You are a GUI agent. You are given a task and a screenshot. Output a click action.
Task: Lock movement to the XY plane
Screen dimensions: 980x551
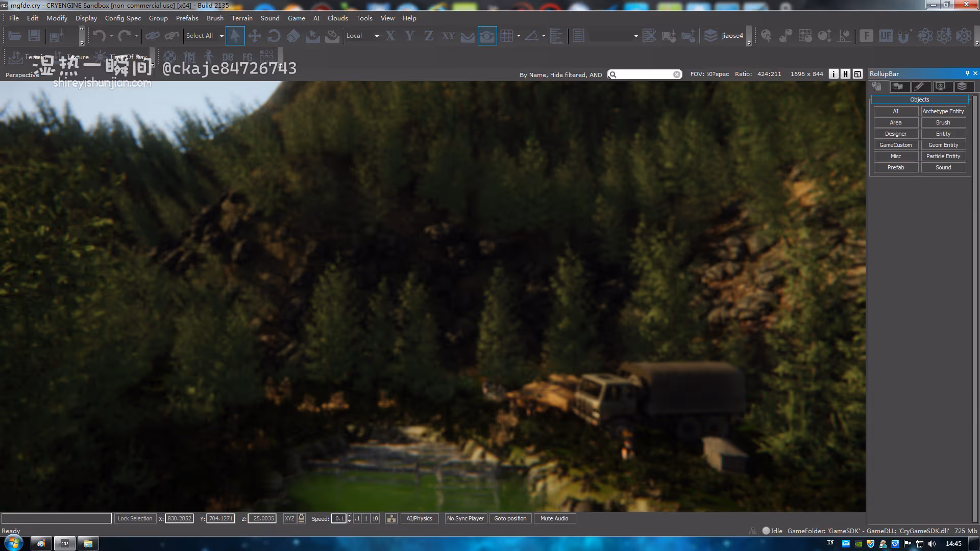pos(448,36)
